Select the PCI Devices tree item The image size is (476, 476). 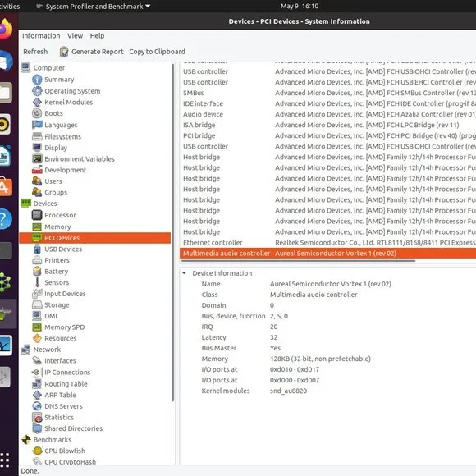pyautogui.click(x=94, y=238)
